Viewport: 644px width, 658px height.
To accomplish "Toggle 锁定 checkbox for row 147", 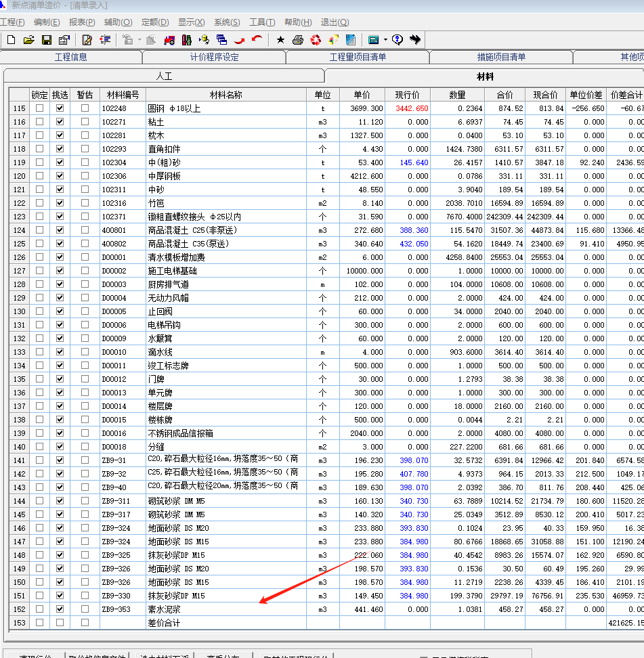I will coord(39,541).
